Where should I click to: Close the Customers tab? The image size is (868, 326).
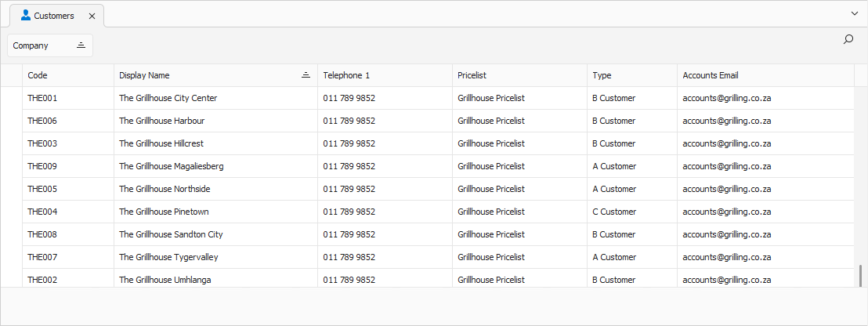click(x=92, y=16)
